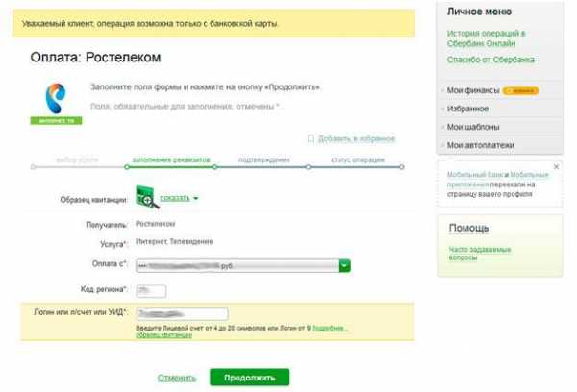Click the 'Логин или л/счет или УИД' field

pyautogui.click(x=182, y=314)
